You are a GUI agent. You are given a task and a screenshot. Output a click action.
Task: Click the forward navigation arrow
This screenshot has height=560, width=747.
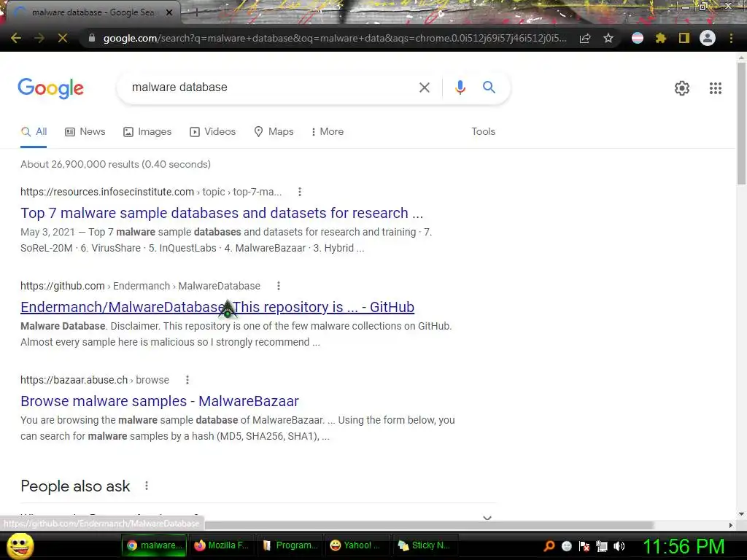(x=39, y=38)
